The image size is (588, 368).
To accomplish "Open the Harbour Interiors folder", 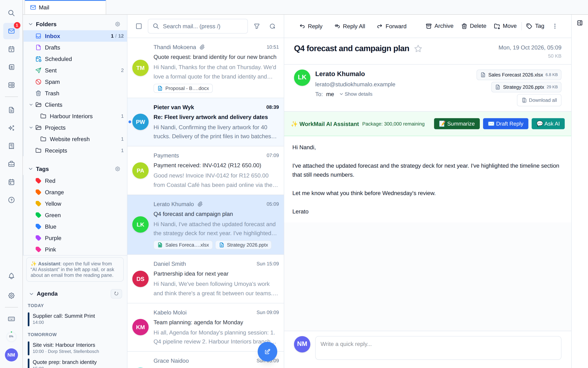I will pyautogui.click(x=75, y=116).
